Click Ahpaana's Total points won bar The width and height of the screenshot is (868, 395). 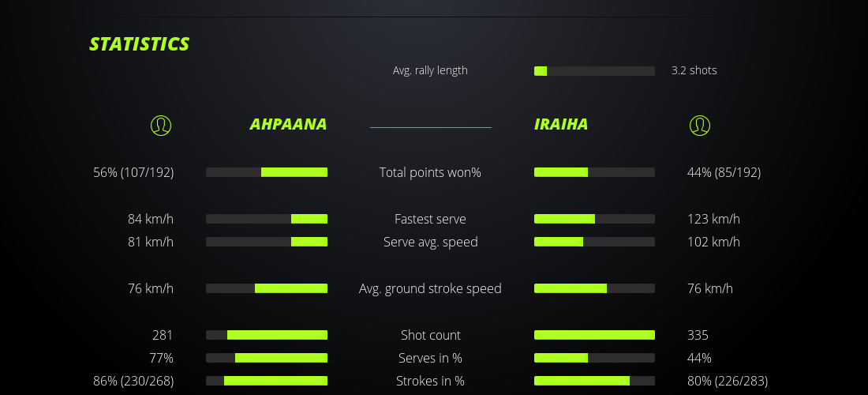[267, 172]
